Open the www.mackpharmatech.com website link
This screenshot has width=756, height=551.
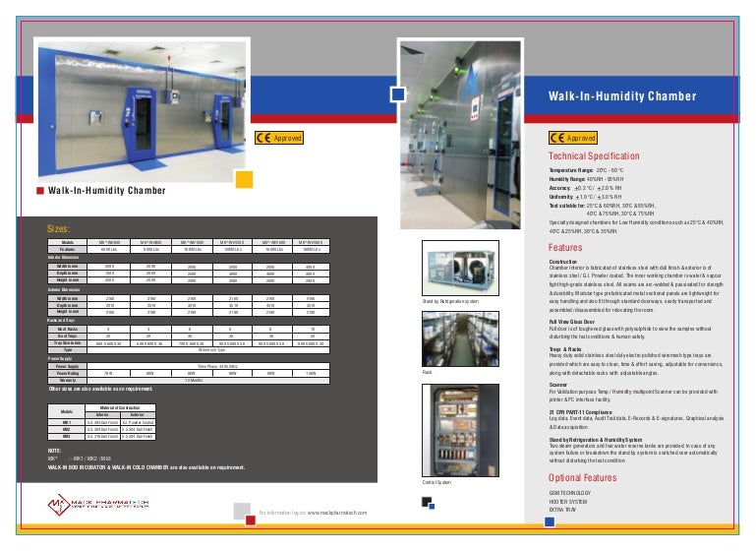pos(337,513)
